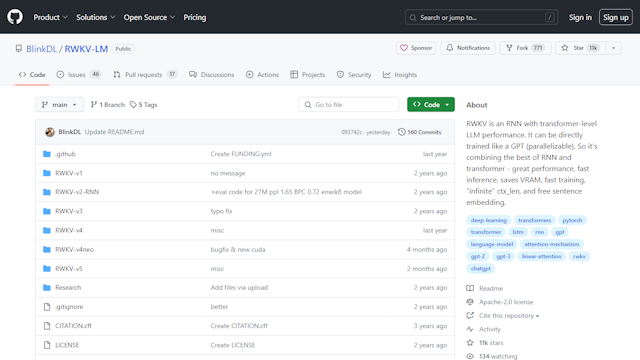Screen dimensions: 640x360
Task: Click the attention-mechanism topic tag
Action: pos(552,244)
